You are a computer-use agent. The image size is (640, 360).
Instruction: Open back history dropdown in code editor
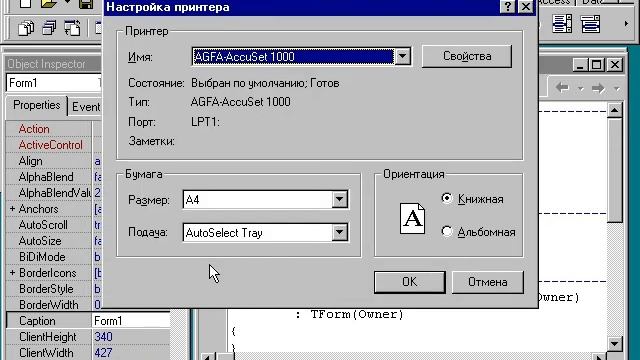tap(580, 88)
